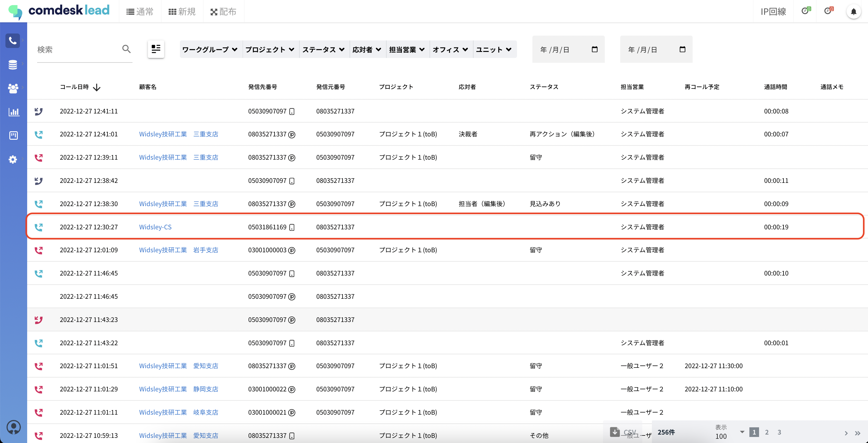Go to page 2 of results
Image resolution: width=868 pixels, height=443 pixels.
767,432
